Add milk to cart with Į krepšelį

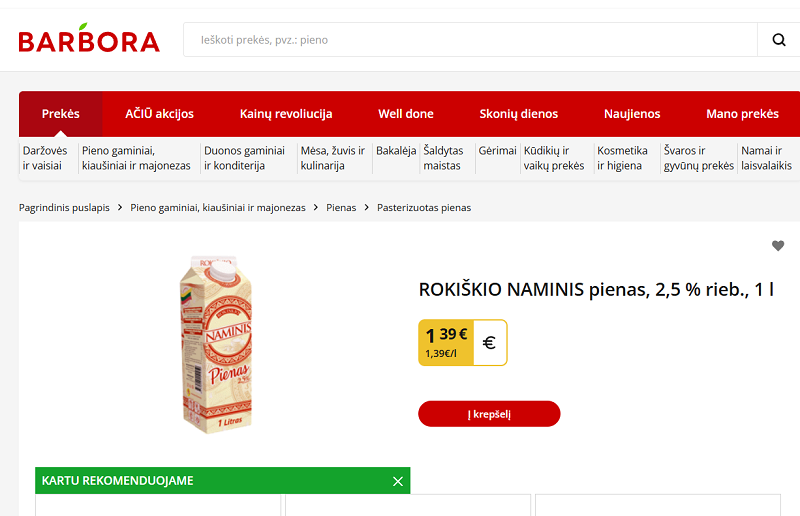489,414
